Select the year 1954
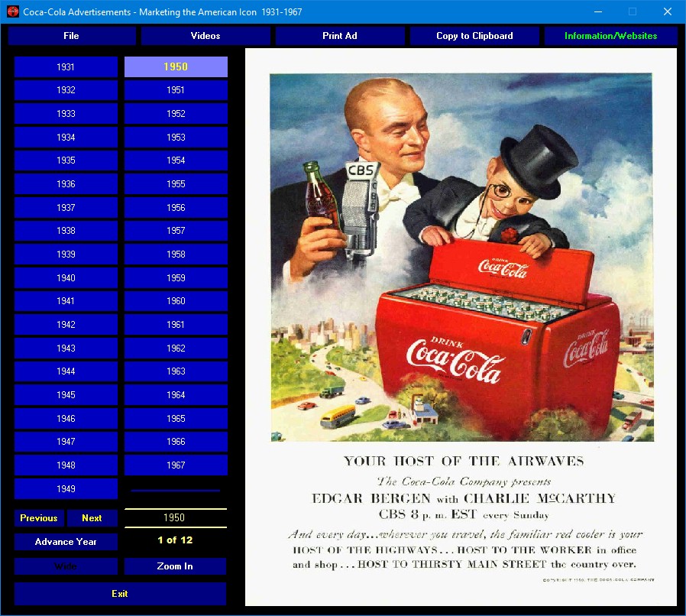 point(176,160)
